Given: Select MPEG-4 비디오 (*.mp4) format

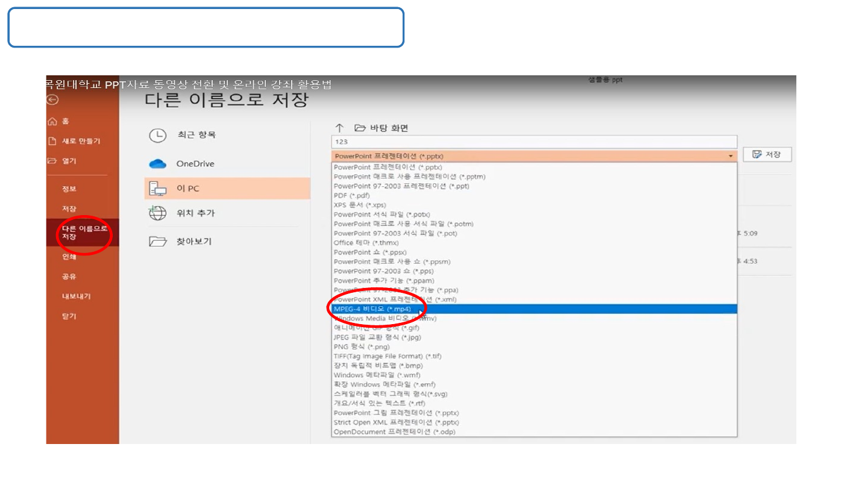Looking at the screenshot, I should tap(372, 309).
